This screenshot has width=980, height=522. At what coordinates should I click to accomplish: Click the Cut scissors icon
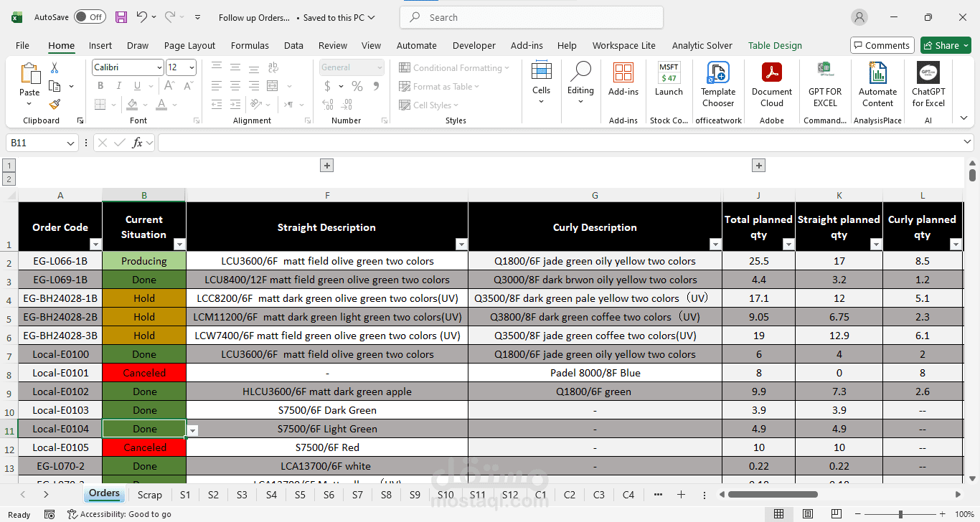click(x=55, y=68)
